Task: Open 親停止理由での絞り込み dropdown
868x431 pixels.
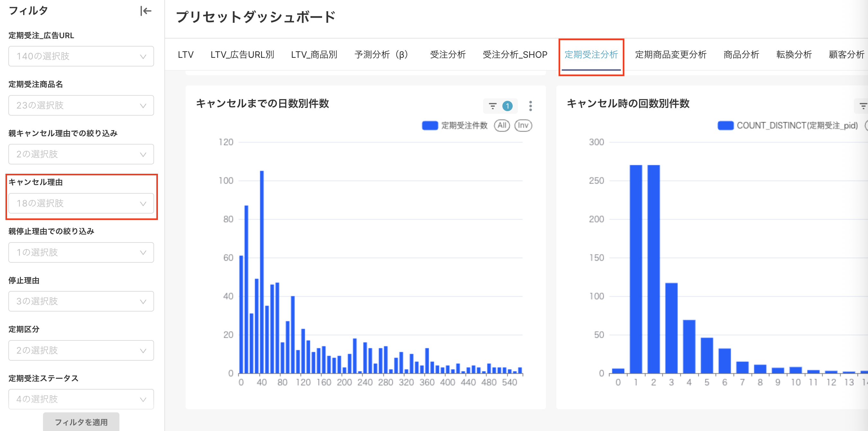Action: pos(81,252)
